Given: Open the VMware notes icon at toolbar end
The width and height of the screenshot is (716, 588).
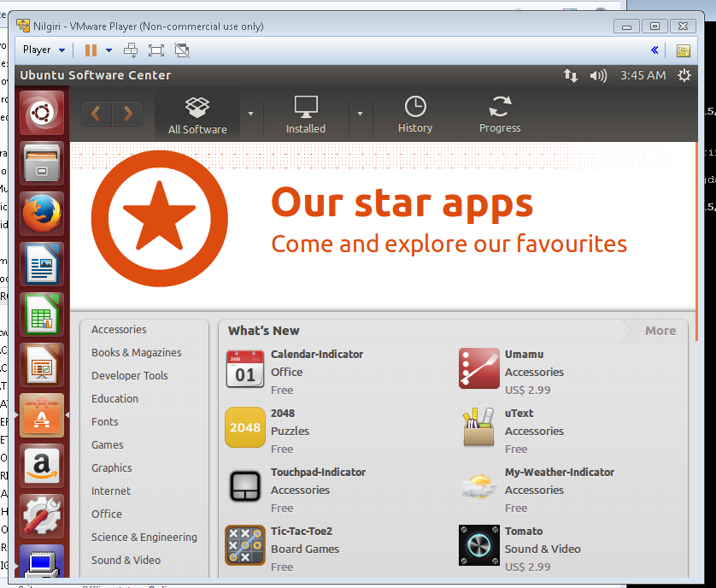Looking at the screenshot, I should tap(684, 50).
